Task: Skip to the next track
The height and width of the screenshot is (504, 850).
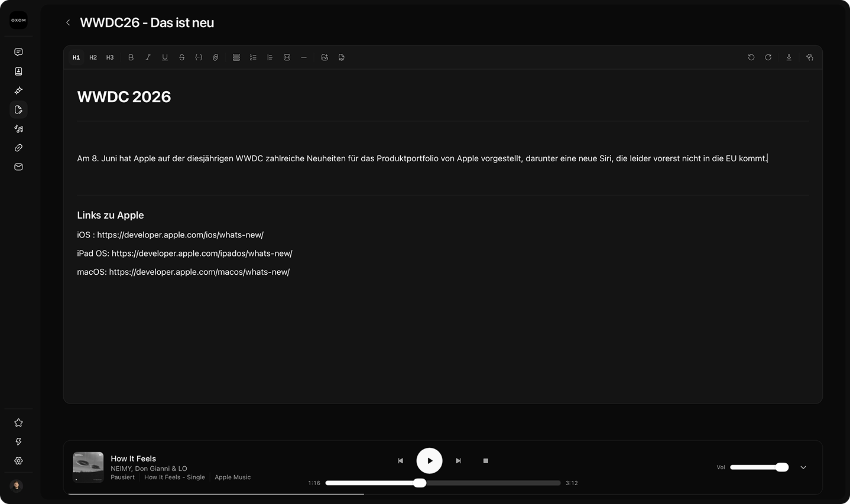Action: 458,461
